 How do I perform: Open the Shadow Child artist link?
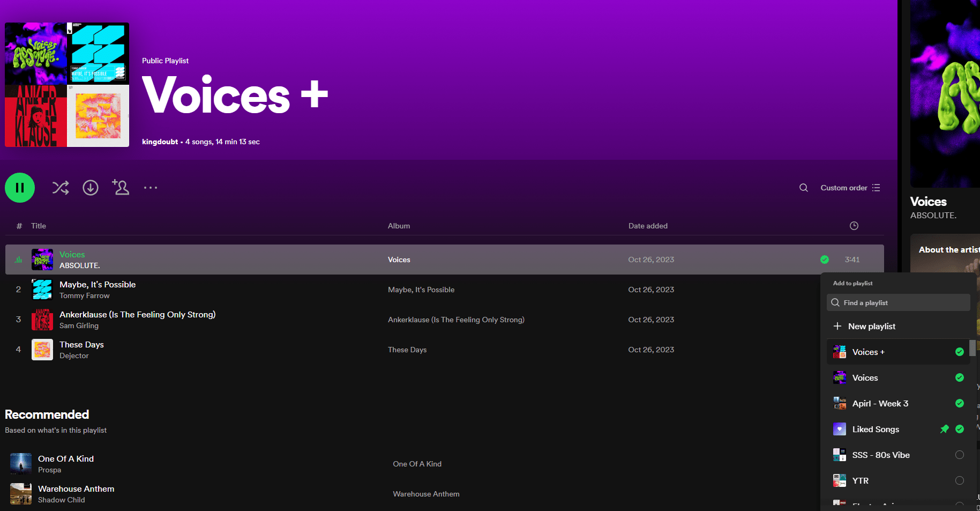pos(62,500)
